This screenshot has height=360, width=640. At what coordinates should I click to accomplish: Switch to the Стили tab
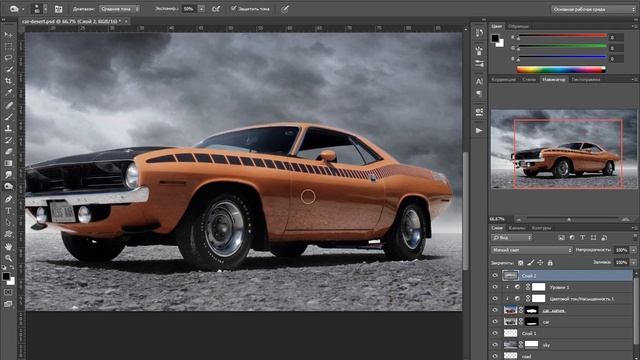529,80
